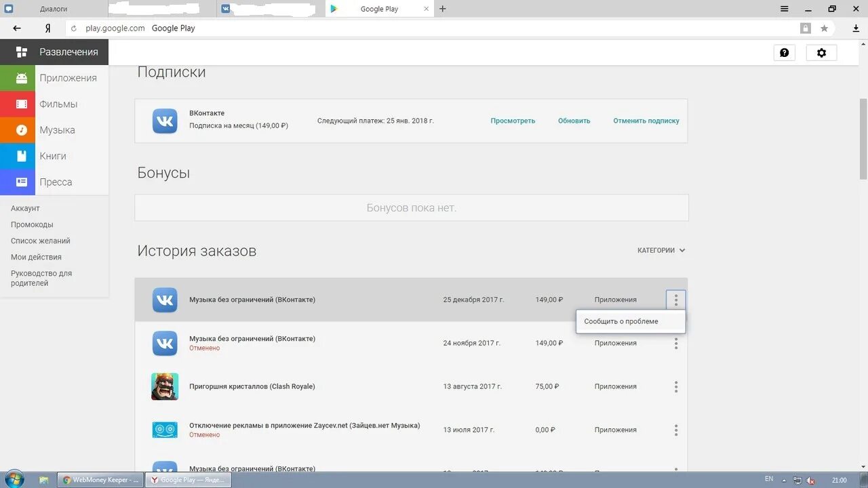Click the page reload icon
Screen dimensions: 868x488
click(74, 28)
